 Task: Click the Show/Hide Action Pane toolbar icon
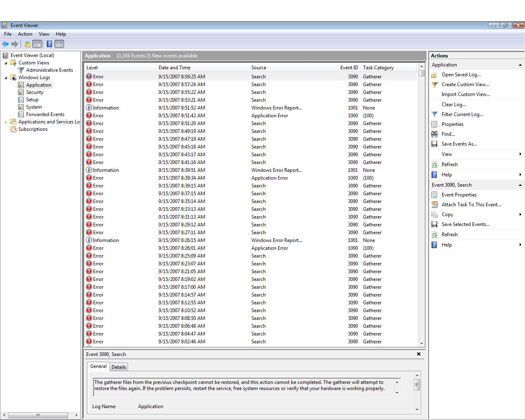click(59, 44)
